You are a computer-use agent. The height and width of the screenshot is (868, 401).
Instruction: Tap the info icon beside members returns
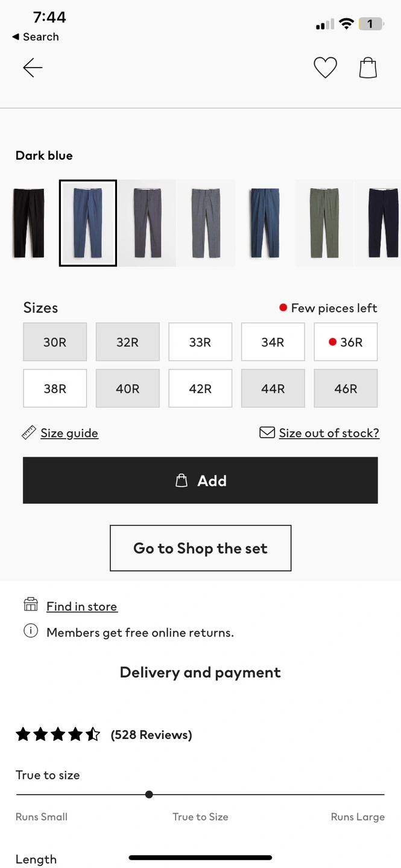pyautogui.click(x=31, y=632)
